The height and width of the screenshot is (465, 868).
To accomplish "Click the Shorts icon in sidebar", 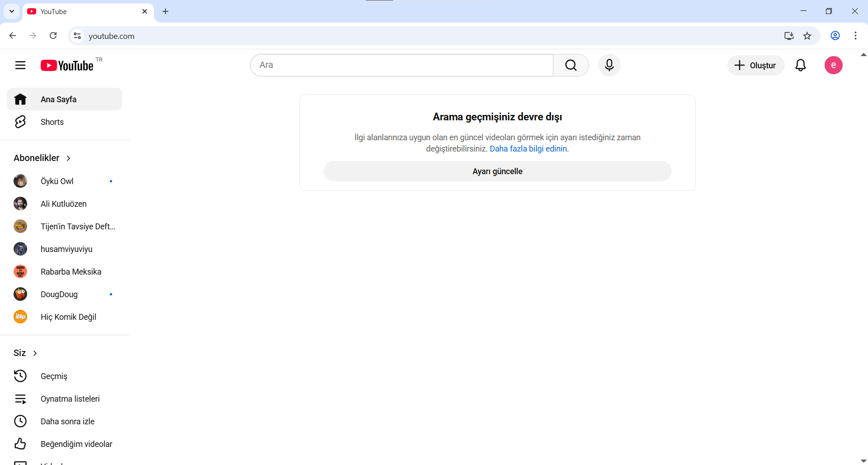I will point(20,122).
